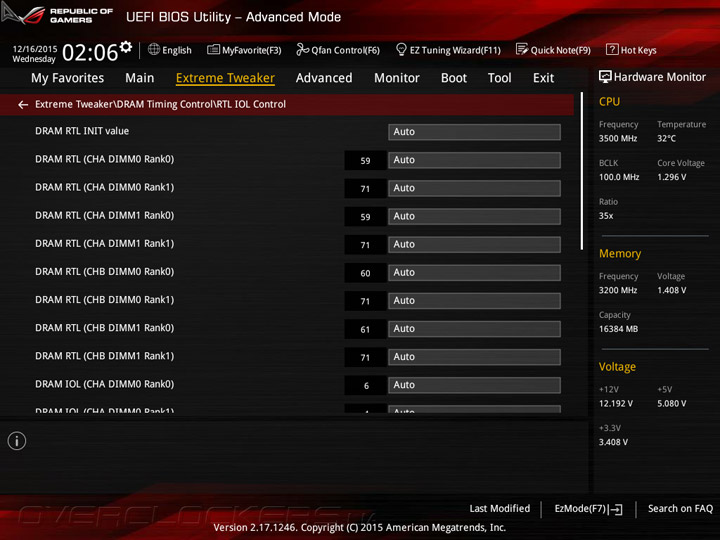Edit Auto field for CHB DIMM1 Rank1 RTL
The width and height of the screenshot is (720, 540).
pos(474,357)
